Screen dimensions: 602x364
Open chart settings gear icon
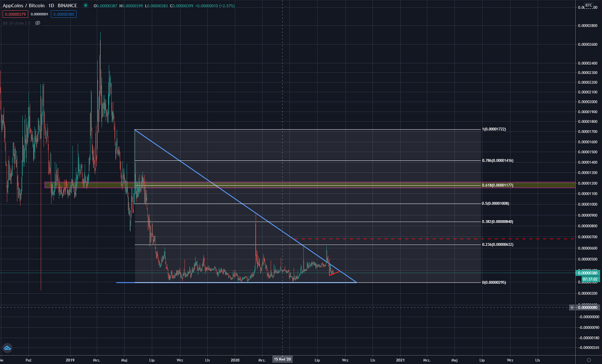[589, 360]
